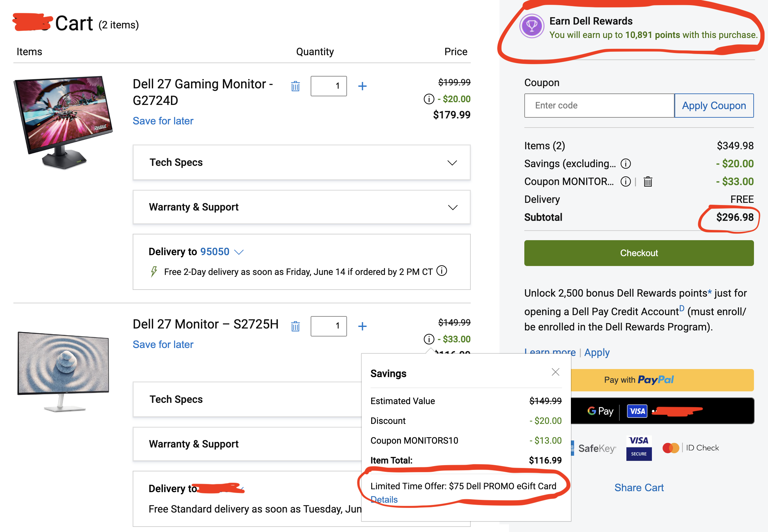Click info icon beside -$33.00 S2725H savings

pos(429,339)
